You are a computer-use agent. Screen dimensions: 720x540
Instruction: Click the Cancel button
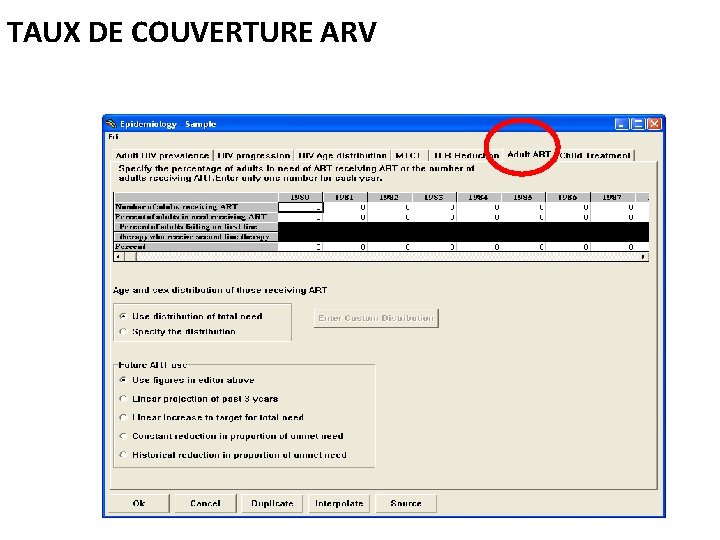(x=205, y=503)
